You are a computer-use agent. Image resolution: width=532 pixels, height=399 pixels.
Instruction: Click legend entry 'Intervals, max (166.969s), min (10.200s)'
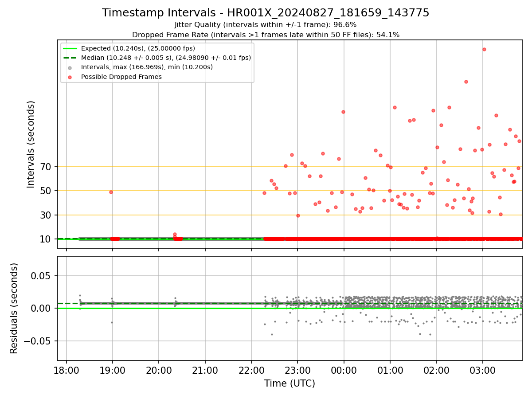click(147, 67)
